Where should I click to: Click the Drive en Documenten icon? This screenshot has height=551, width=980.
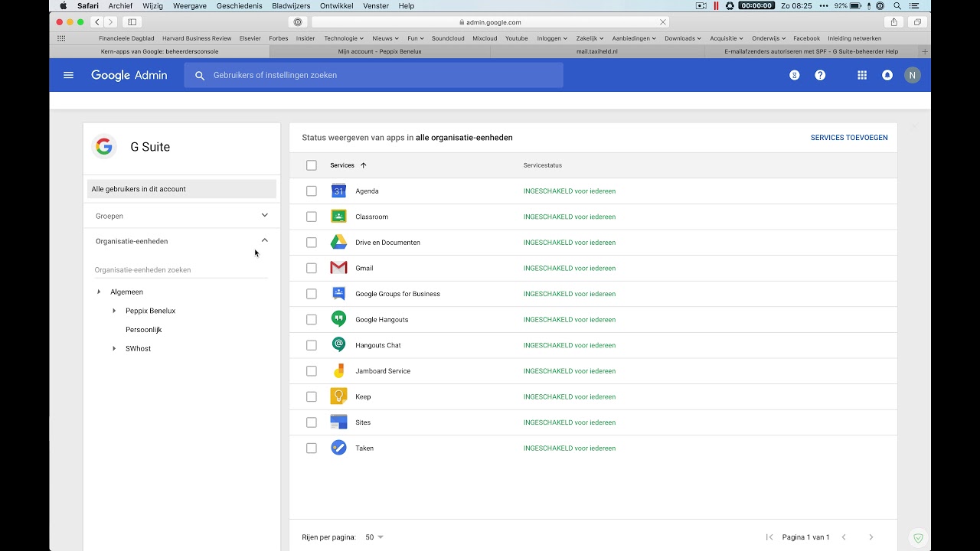(x=338, y=243)
